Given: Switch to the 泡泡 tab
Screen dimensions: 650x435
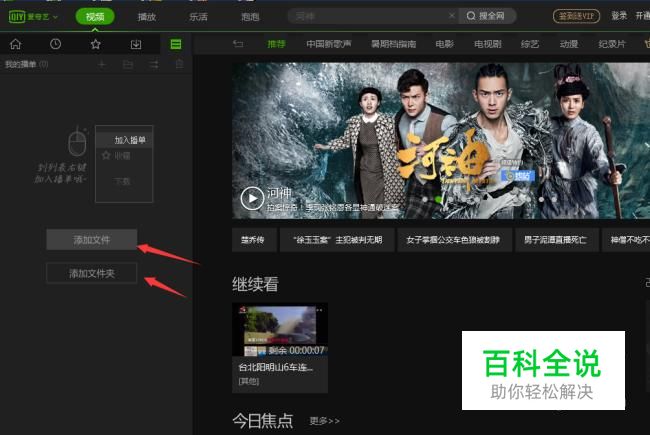Looking at the screenshot, I should (250, 17).
